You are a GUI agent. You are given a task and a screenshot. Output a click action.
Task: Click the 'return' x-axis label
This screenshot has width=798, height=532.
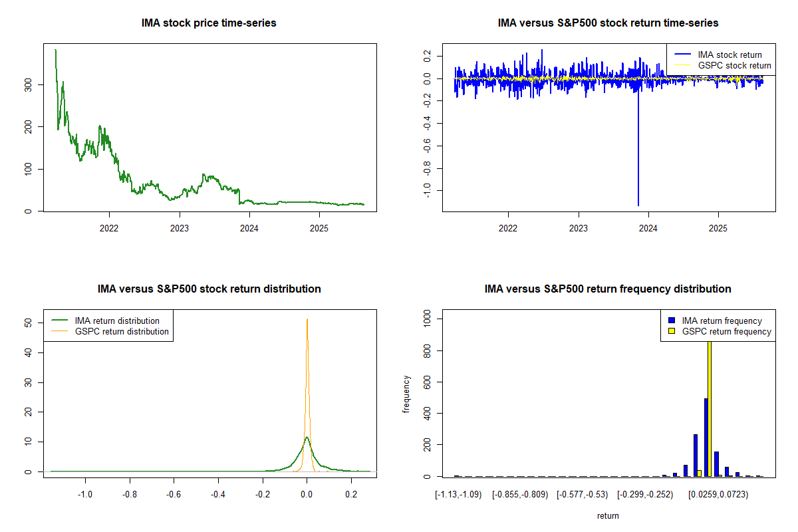point(608,515)
